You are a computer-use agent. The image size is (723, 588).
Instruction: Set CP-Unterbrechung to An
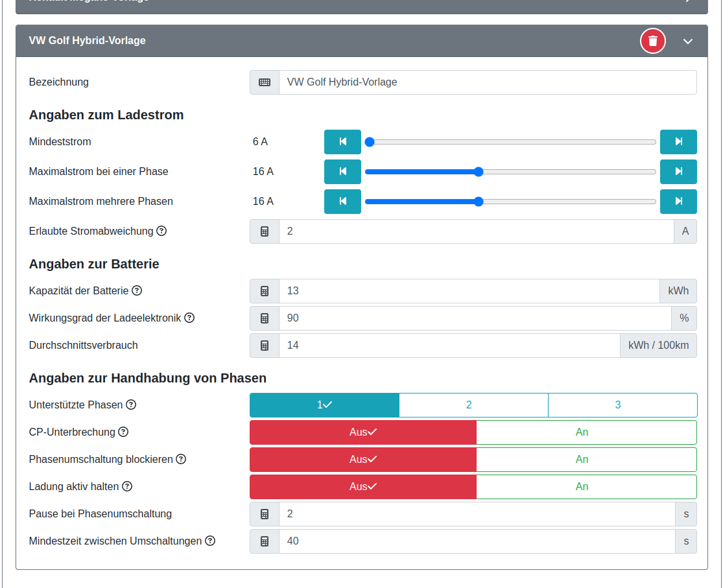click(x=587, y=432)
